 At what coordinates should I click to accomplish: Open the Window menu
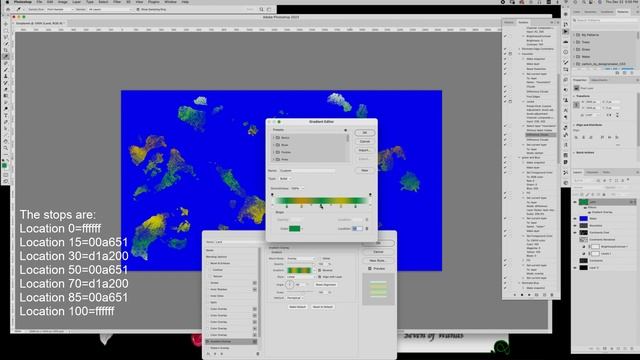(x=170, y=2)
